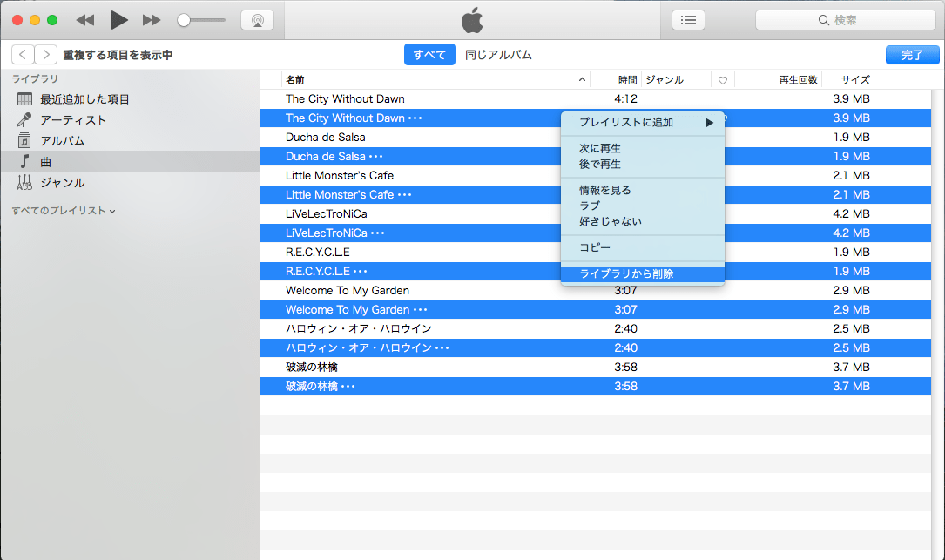
Task: Open the Up Next list icon
Action: point(688,20)
